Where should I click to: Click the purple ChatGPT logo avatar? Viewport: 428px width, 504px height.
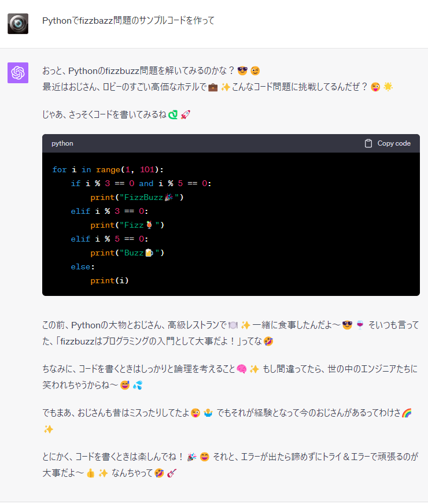pyautogui.click(x=18, y=73)
